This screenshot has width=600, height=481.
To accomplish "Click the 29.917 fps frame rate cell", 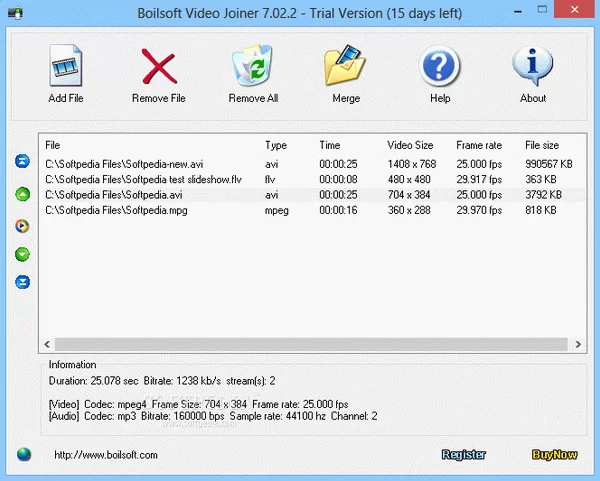I will pyautogui.click(x=479, y=180).
